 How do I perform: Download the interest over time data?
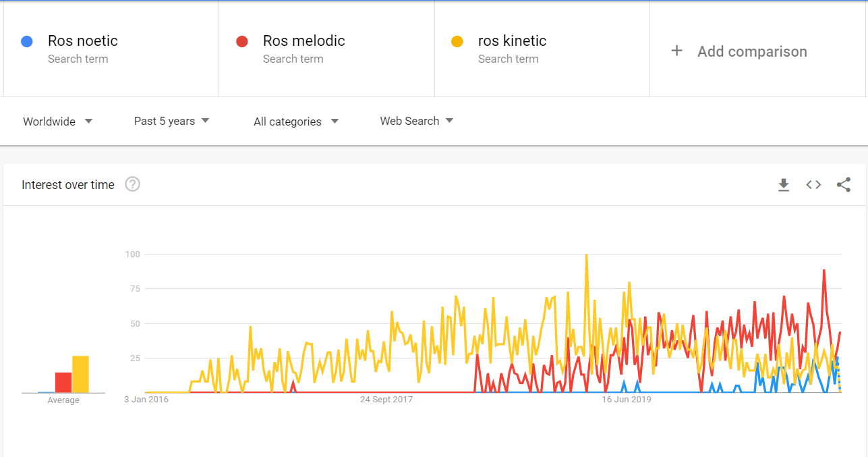784,185
